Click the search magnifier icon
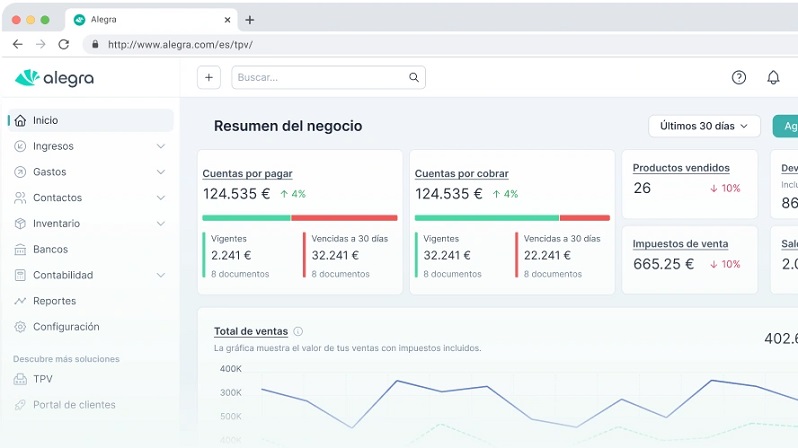Viewport: 798px width, 448px height. tap(414, 78)
